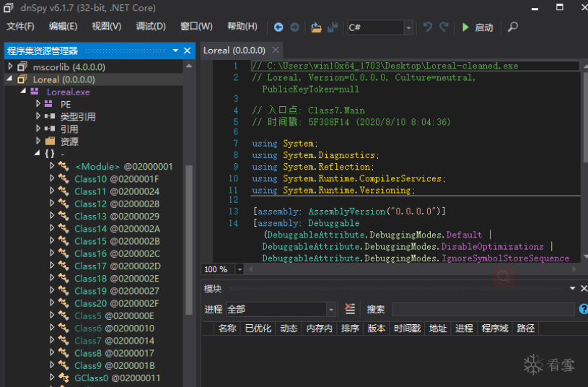This screenshot has height=387, width=588.
Task: Click the open file folder icon
Action: click(316, 27)
